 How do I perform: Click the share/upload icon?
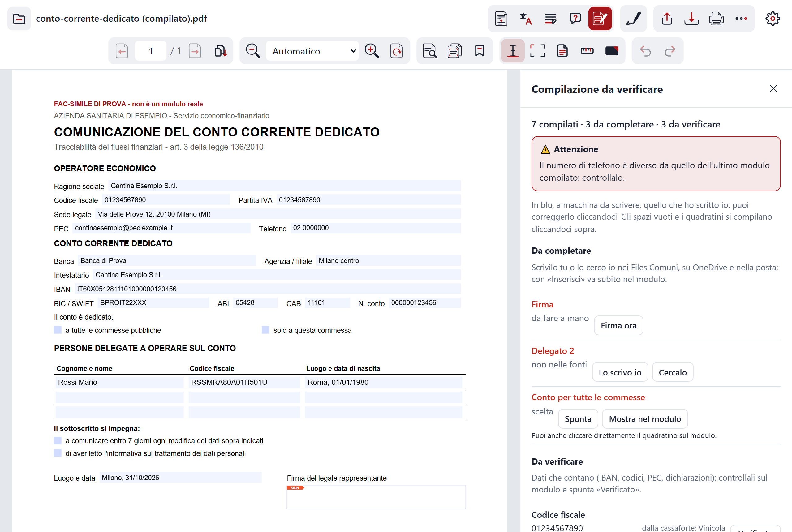pyautogui.click(x=667, y=19)
